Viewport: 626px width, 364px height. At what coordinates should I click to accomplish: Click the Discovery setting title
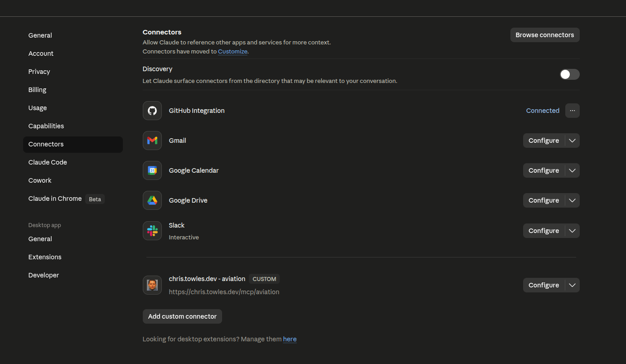pos(157,69)
